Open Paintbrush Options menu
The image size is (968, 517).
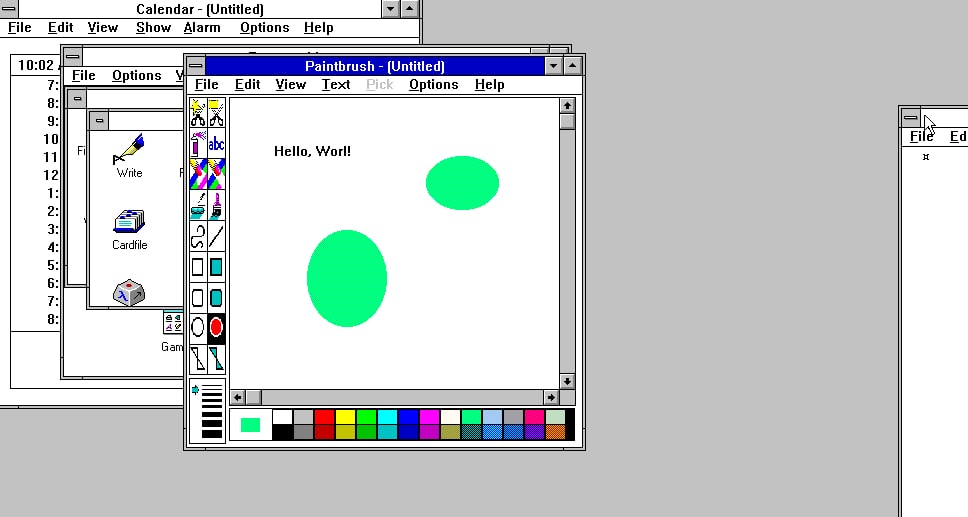tap(433, 85)
